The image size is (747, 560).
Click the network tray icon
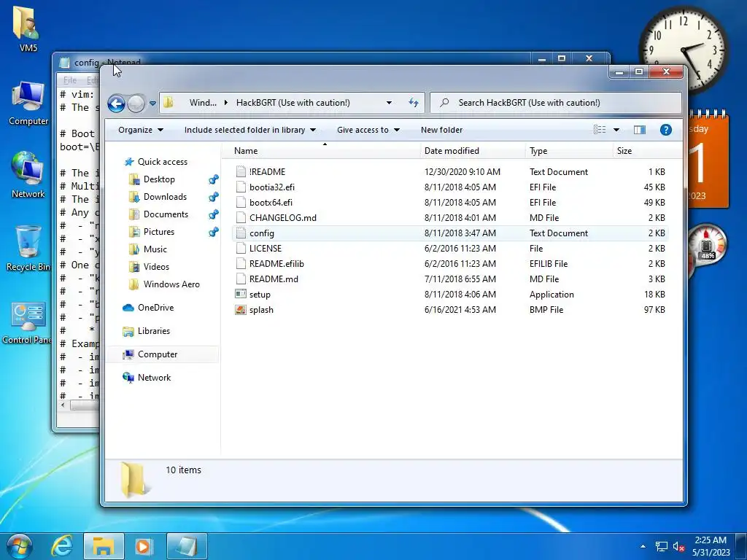coord(661,546)
